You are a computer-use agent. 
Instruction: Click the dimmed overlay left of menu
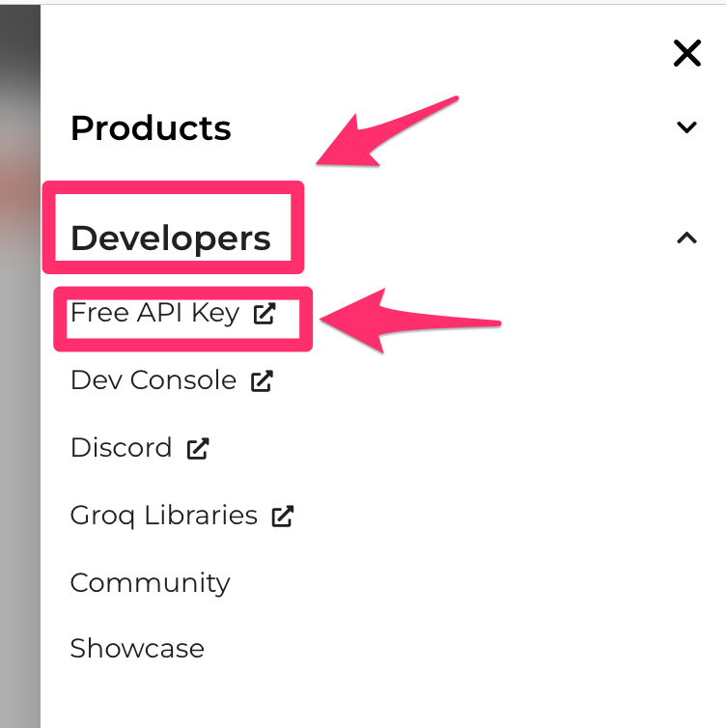[20, 366]
